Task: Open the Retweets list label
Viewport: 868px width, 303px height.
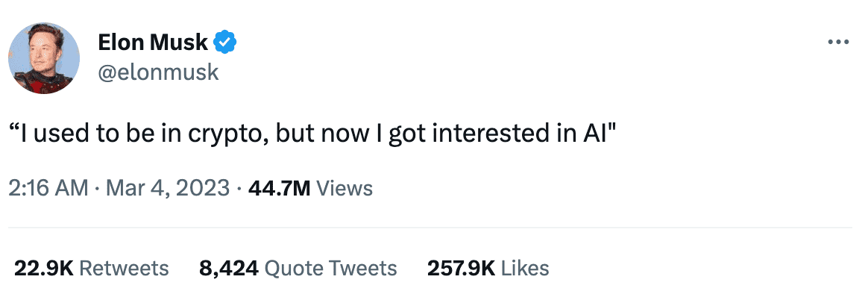Action: pos(124,268)
